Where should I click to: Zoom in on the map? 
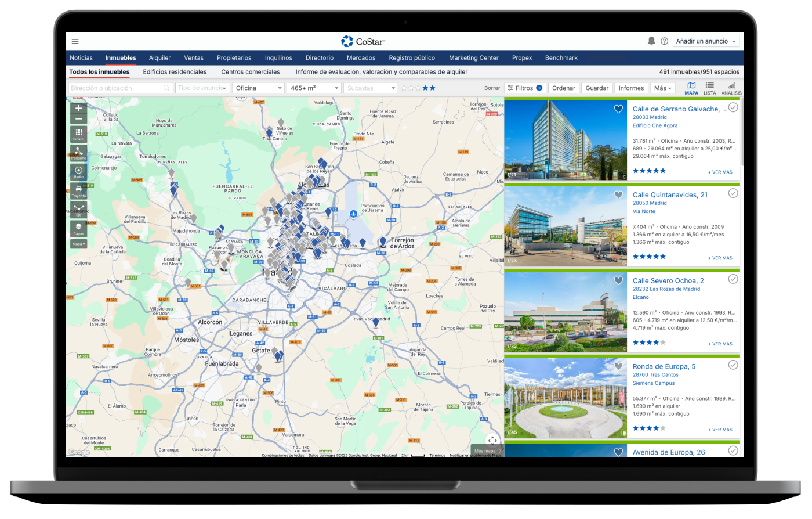79,108
